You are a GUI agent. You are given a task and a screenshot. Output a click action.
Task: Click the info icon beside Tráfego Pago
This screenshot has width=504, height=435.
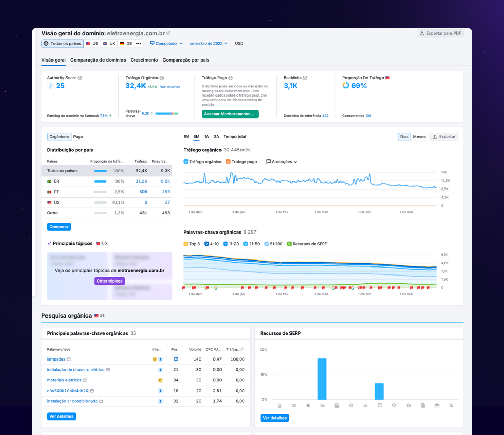[x=230, y=78]
